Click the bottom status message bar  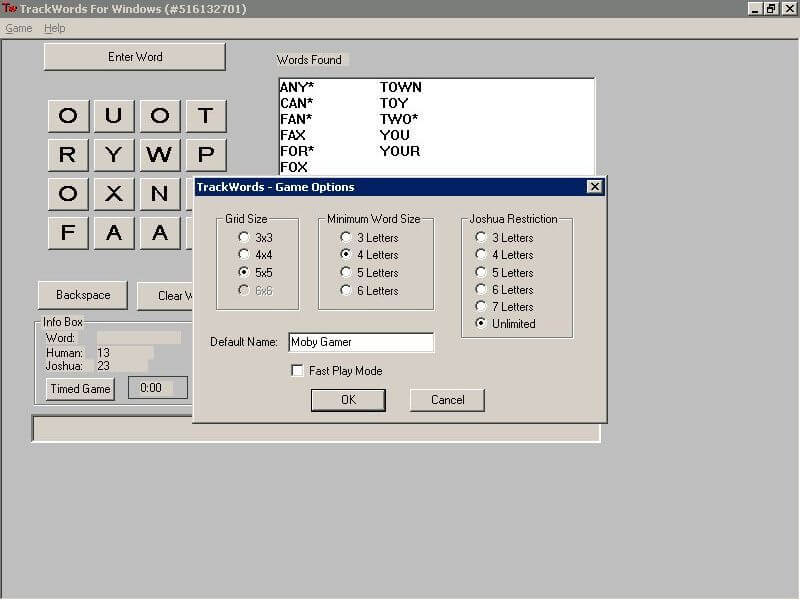pos(316,429)
